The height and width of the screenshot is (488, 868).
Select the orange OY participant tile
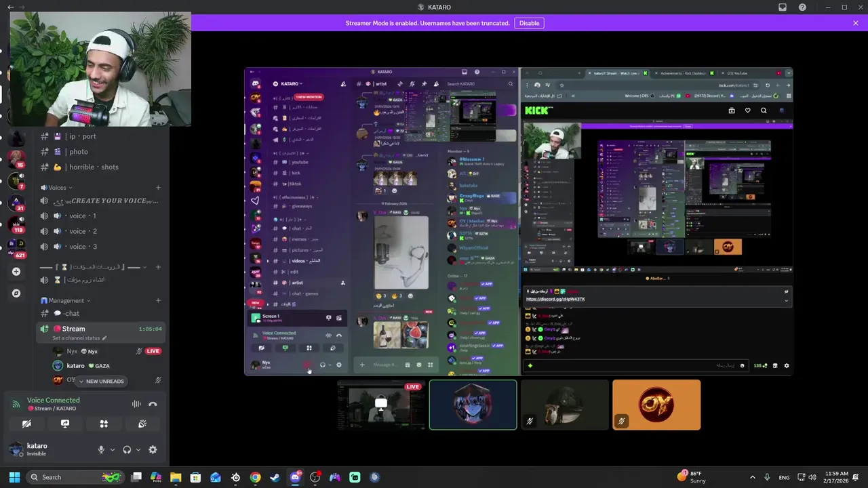656,405
